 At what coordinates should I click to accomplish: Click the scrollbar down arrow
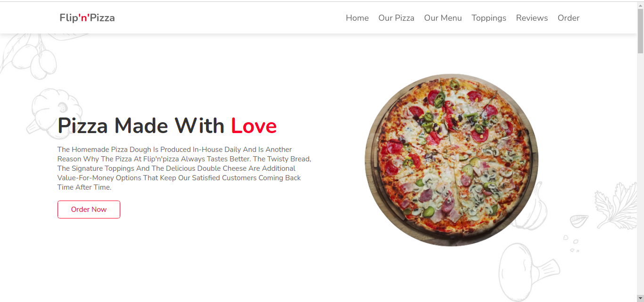(640, 298)
